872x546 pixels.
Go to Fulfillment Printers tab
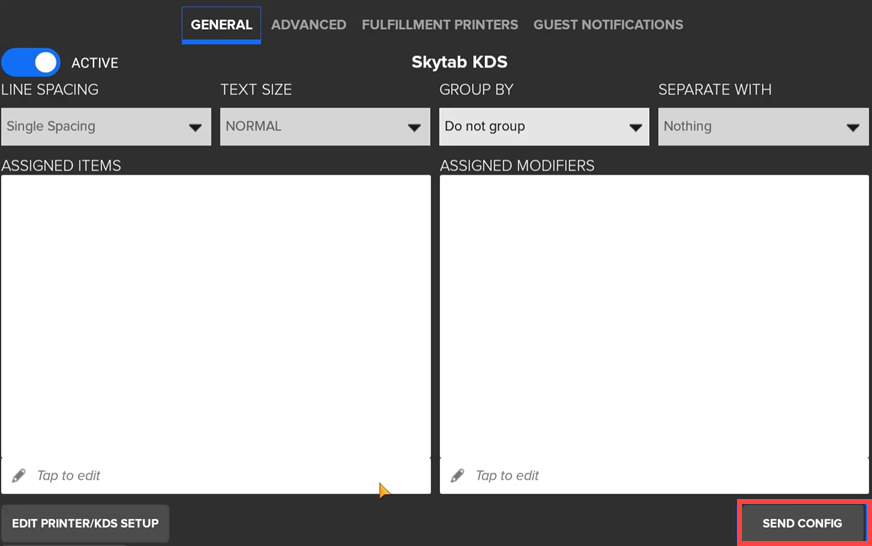(x=440, y=24)
